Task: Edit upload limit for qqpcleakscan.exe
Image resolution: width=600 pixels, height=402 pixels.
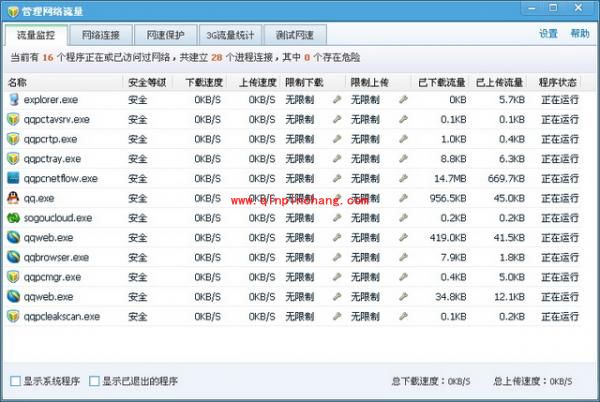Action: pyautogui.click(x=403, y=316)
